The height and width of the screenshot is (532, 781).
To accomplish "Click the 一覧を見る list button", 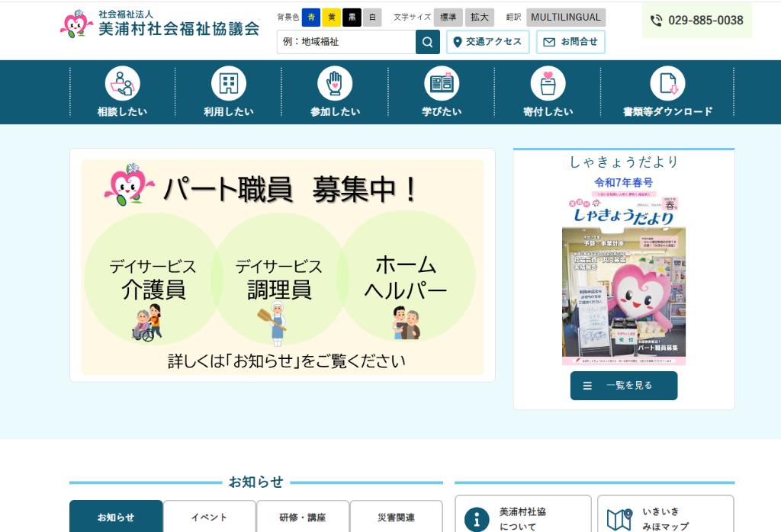I will [x=623, y=386].
